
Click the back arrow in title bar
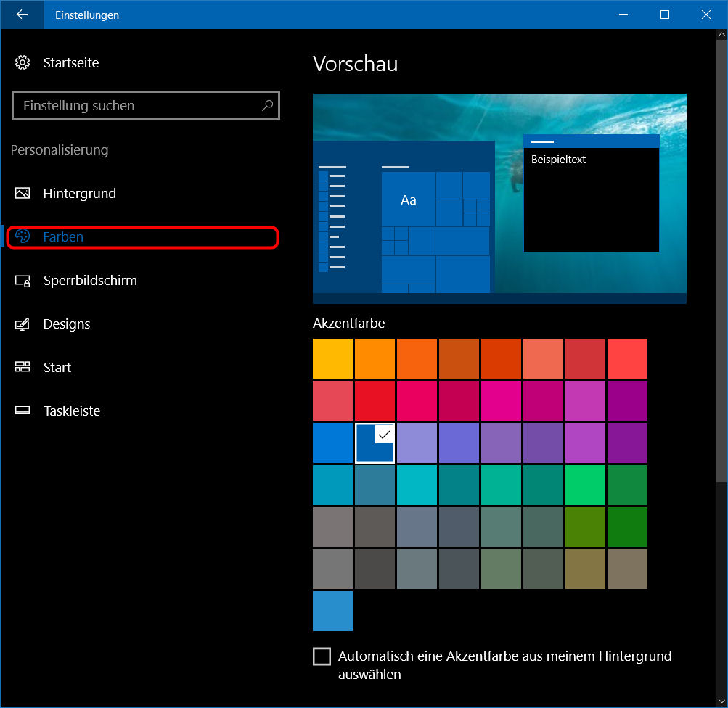click(x=22, y=15)
